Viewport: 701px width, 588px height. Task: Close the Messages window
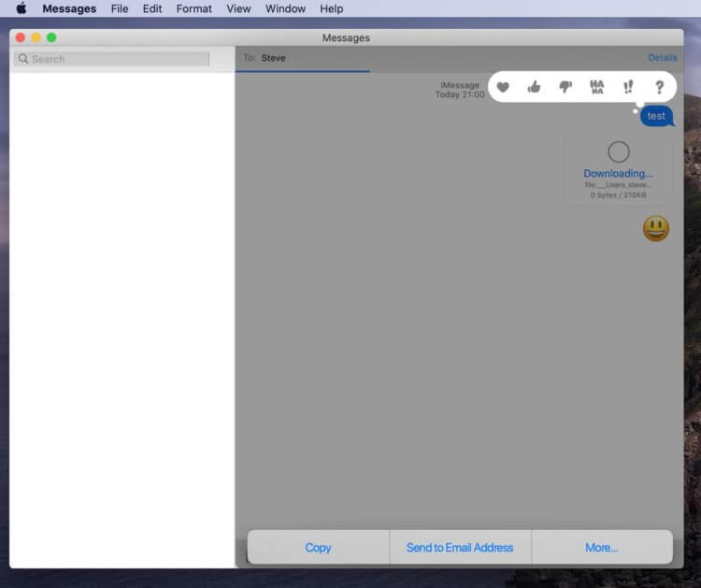coord(21,37)
